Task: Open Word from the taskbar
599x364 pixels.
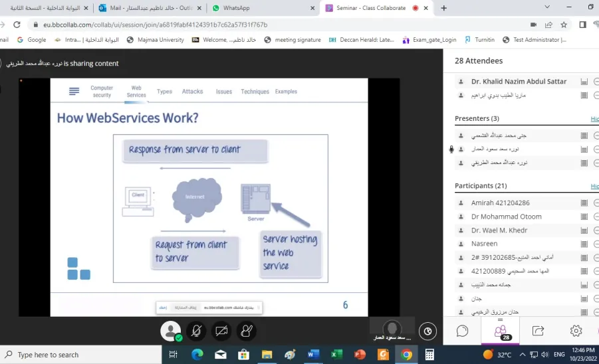Action: (x=313, y=355)
